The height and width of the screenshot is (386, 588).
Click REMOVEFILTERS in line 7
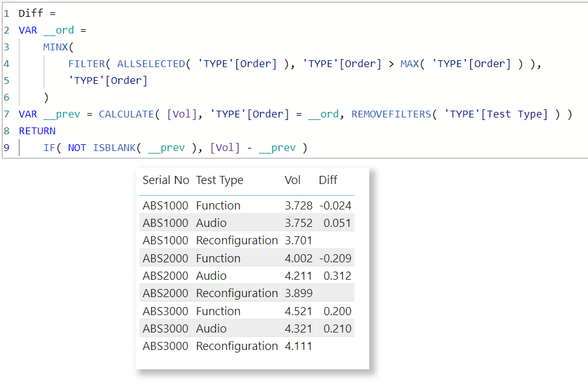[391, 114]
